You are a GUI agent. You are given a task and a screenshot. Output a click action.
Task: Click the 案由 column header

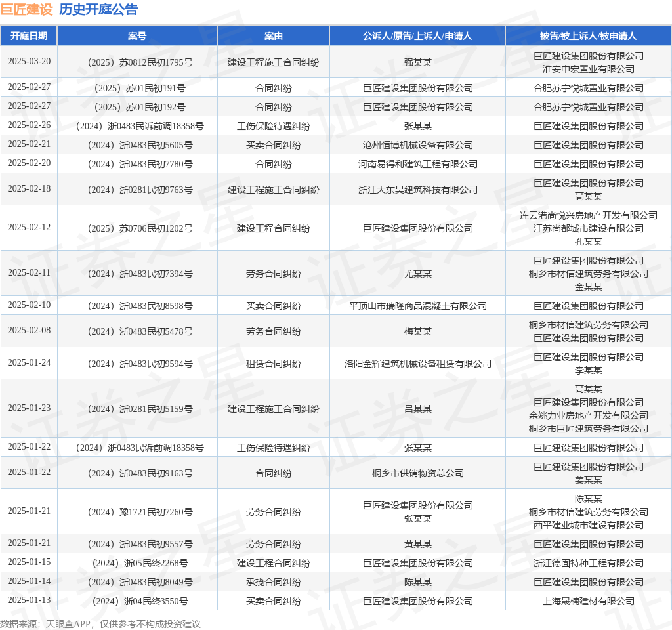pos(274,36)
